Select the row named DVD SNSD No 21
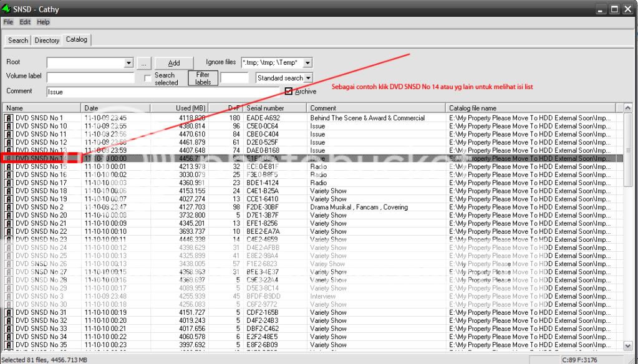 pos(313,224)
